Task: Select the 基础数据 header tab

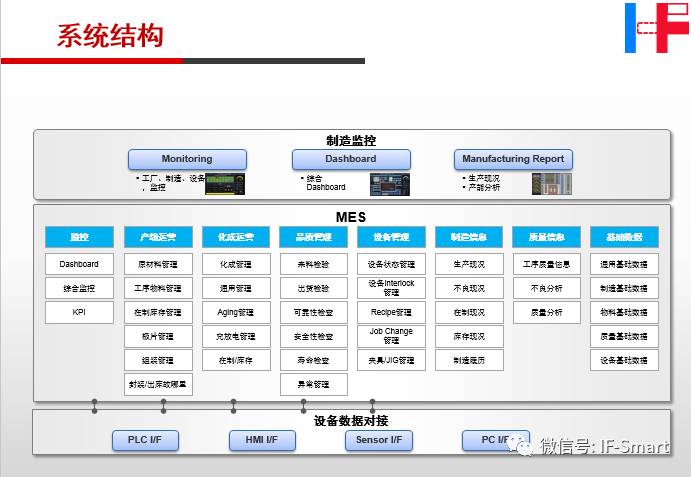Action: [624, 238]
